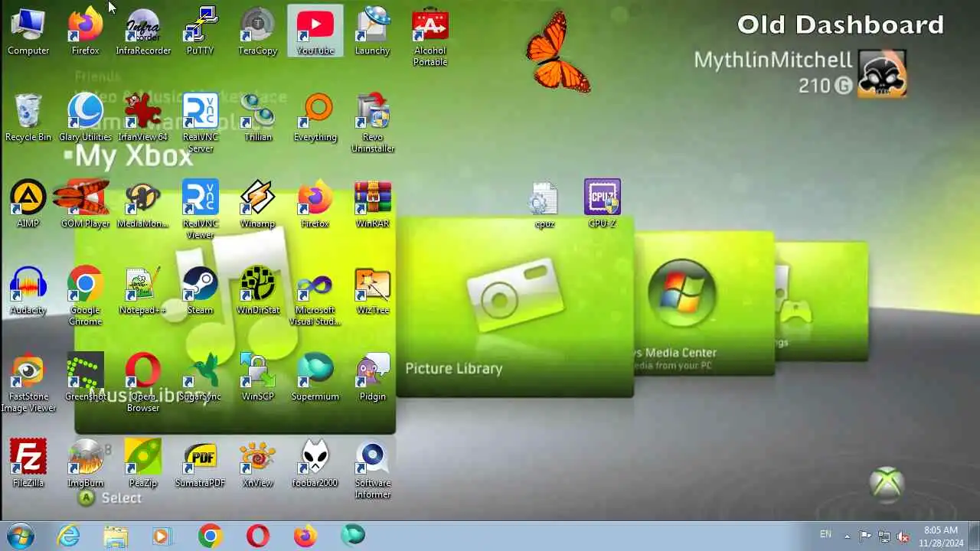Viewport: 980px width, 551px height.
Task: Select the WinSCP shortcut
Action: coord(258,377)
